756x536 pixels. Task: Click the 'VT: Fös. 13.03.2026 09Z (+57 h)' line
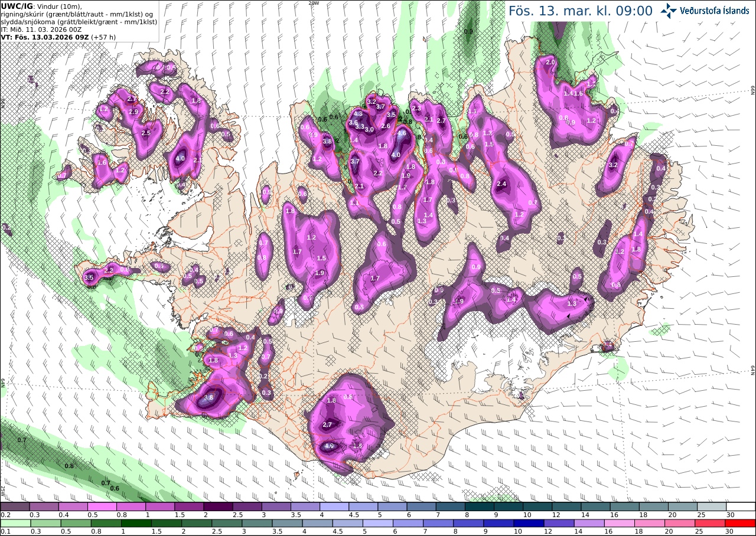pos(58,37)
